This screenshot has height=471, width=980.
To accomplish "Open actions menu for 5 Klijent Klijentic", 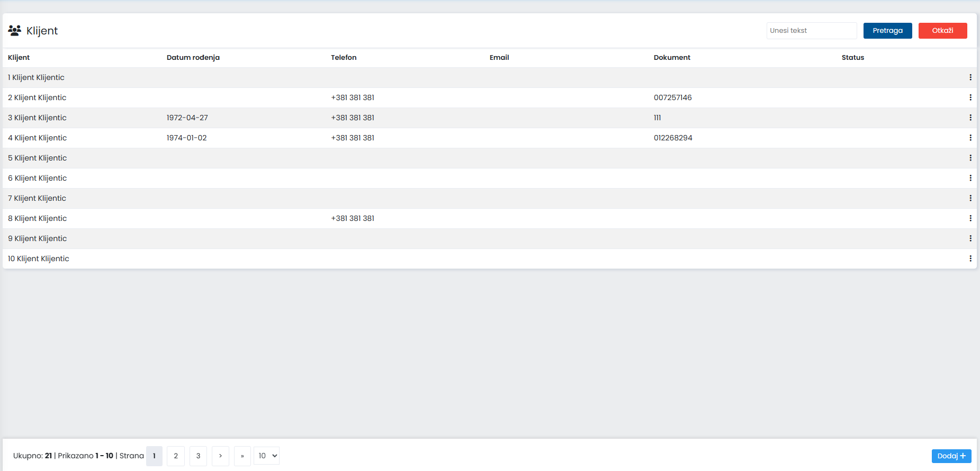I will (970, 158).
